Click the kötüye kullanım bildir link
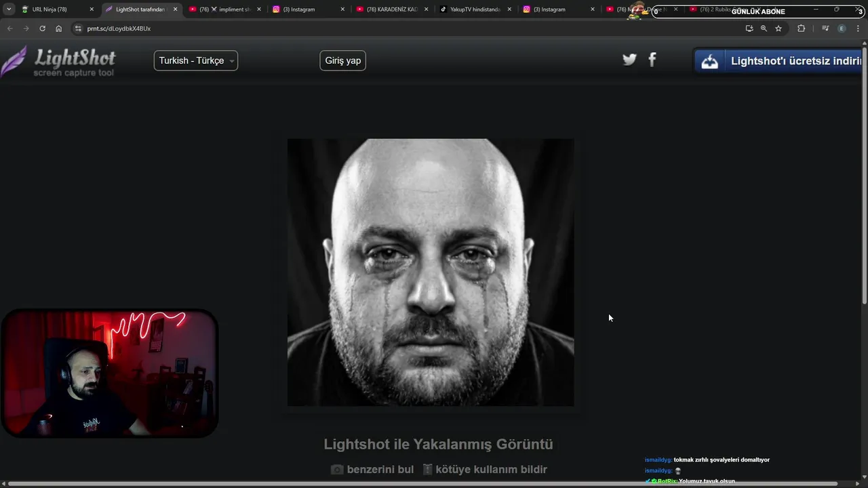This screenshot has width=868, height=488. (491, 469)
